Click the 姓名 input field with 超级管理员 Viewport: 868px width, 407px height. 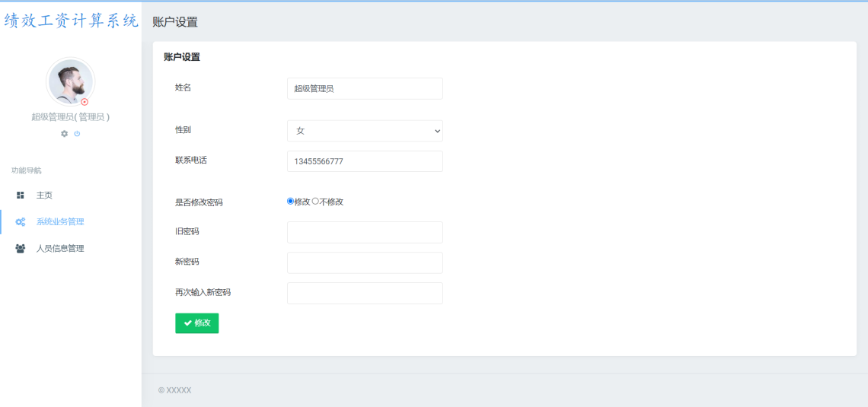click(365, 88)
